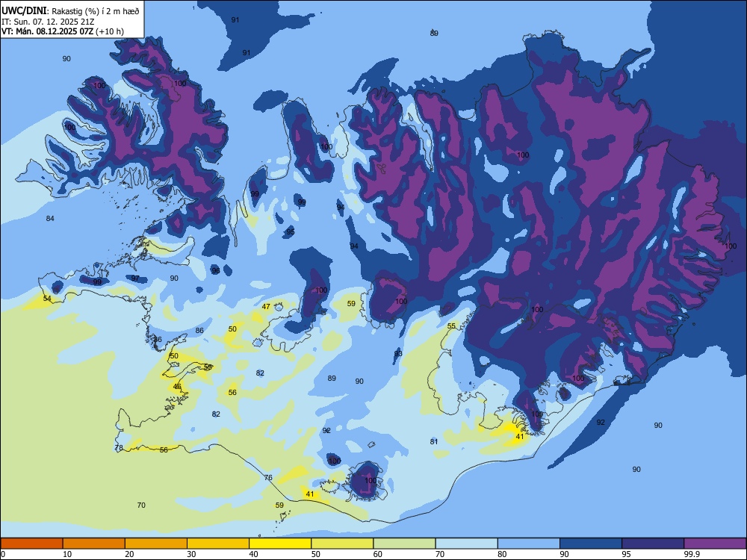Screen dimensions: 747x560
Task: Click the map value '55'
Action: click(451, 326)
